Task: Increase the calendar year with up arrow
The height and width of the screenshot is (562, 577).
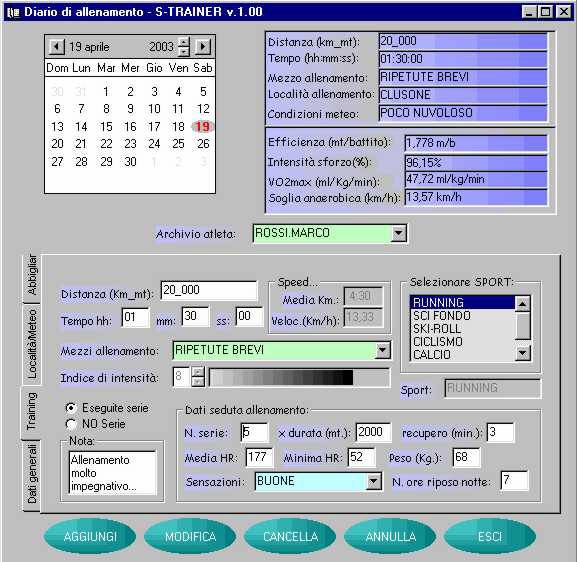Action: (184, 42)
